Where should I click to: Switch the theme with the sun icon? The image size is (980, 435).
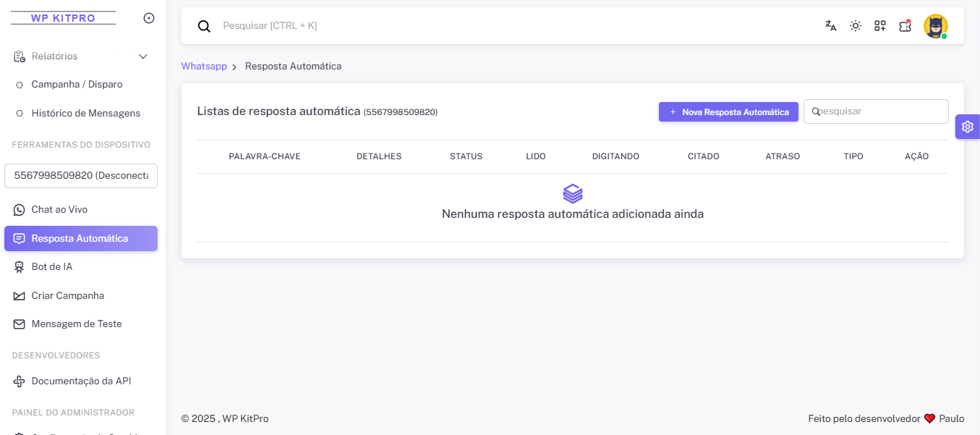point(855,25)
